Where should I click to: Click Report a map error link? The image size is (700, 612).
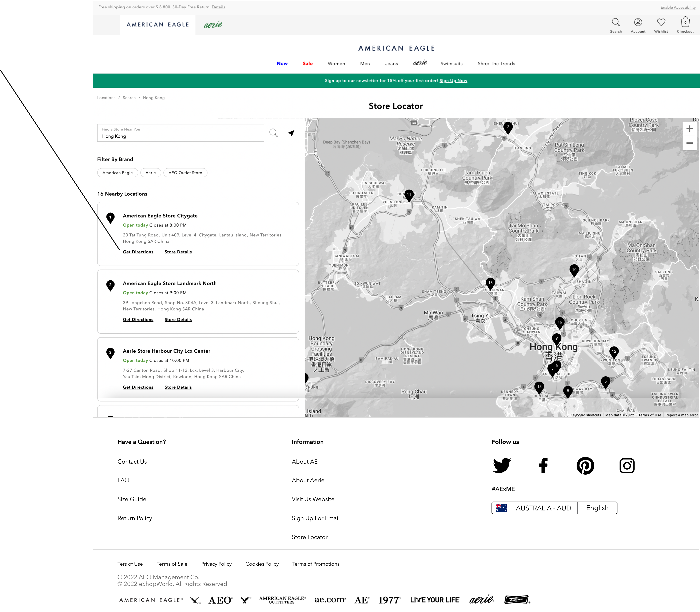point(681,415)
